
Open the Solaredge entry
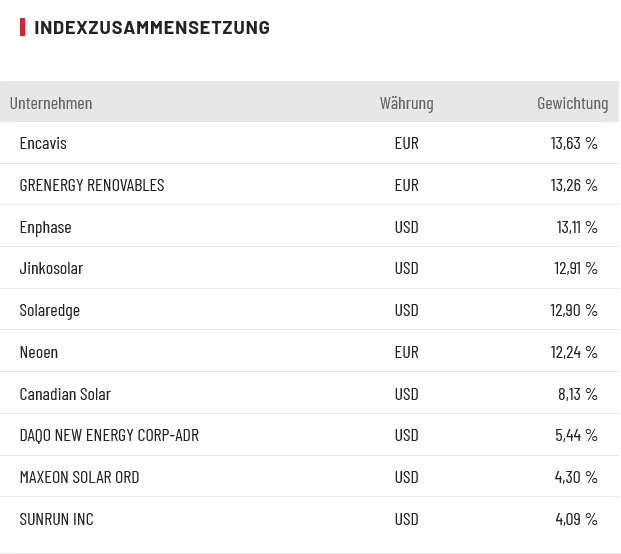coord(50,310)
